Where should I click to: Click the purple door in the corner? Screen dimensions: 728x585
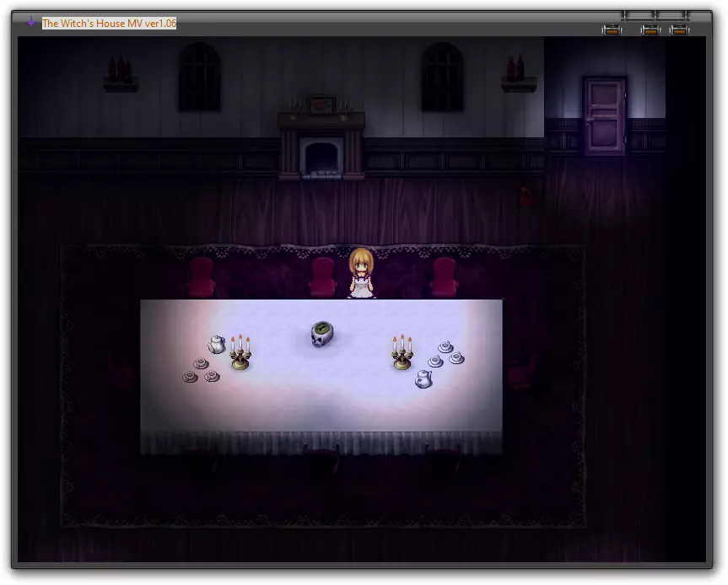click(605, 116)
